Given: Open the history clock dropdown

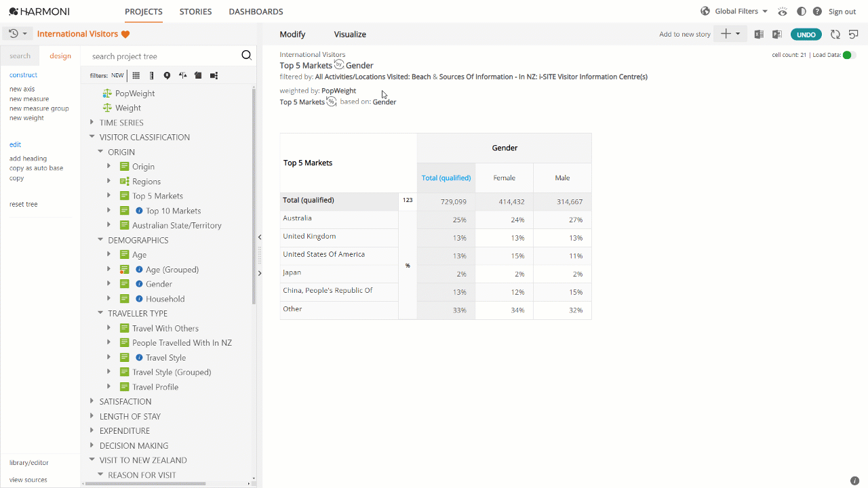Looking at the screenshot, I should pos(18,34).
